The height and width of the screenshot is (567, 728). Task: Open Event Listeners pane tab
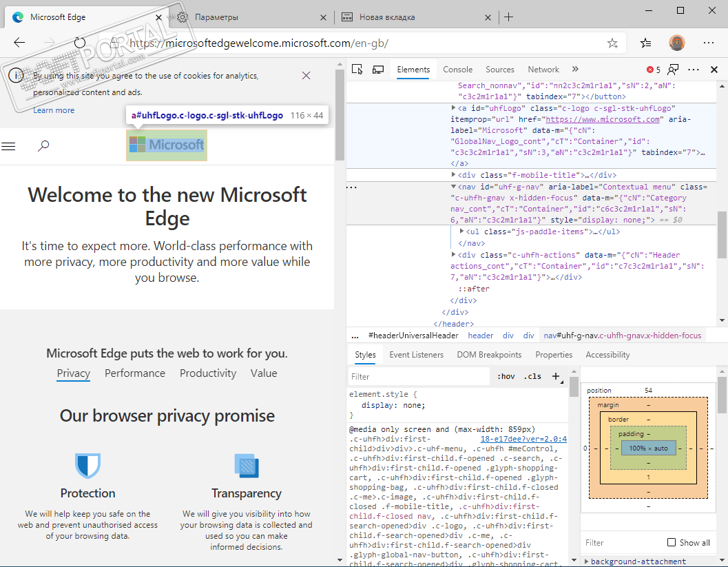pos(417,355)
